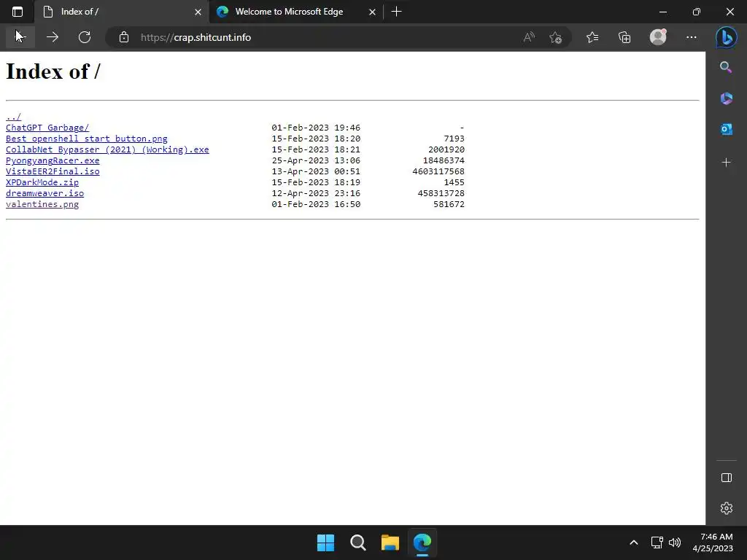The width and height of the screenshot is (747, 560).
Task: Click the date 25-Apr-2023 13:06
Action: (316, 160)
